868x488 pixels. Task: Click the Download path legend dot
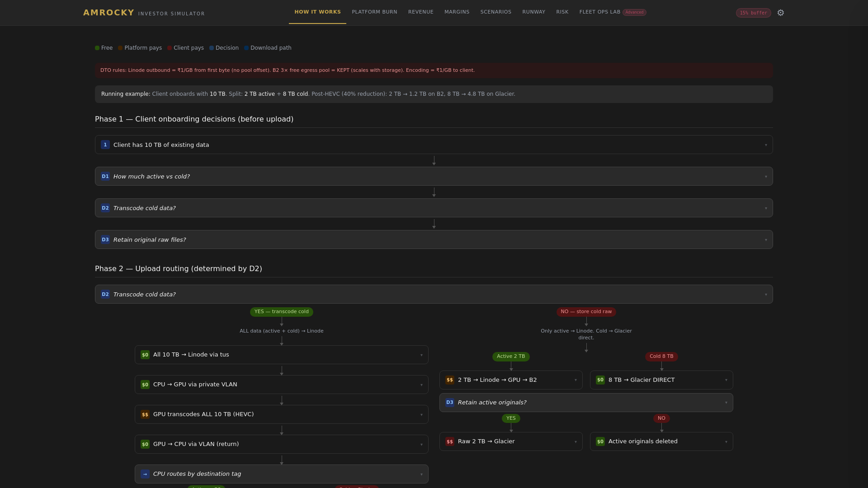point(246,48)
